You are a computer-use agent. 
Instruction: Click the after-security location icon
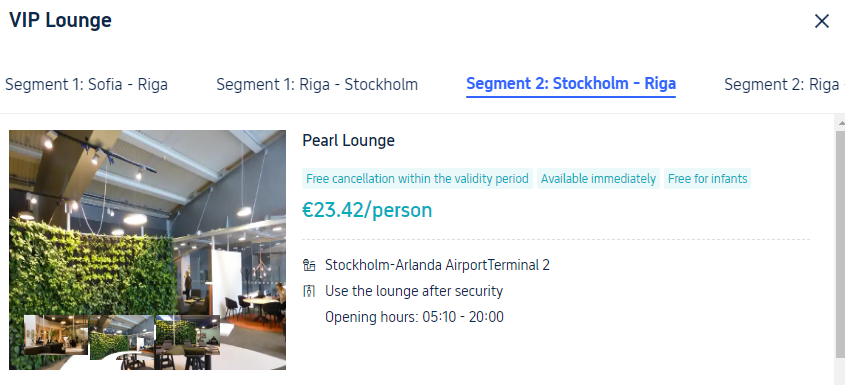(x=309, y=291)
